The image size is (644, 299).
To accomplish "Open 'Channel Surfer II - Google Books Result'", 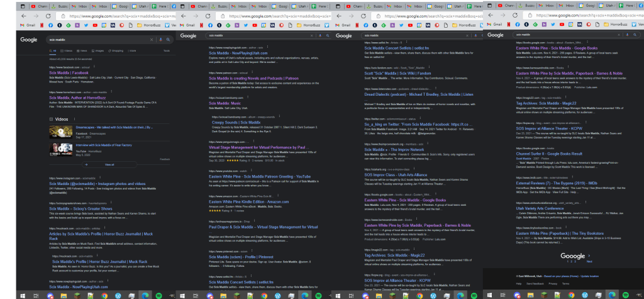I will coord(549,154).
